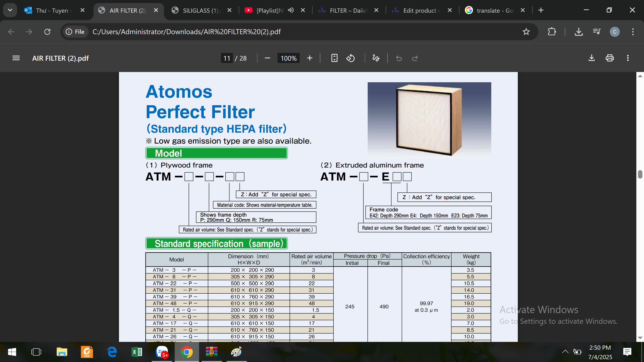
Task: Click '(2) Extruded aluminum frame' label
Action: pos(372,165)
